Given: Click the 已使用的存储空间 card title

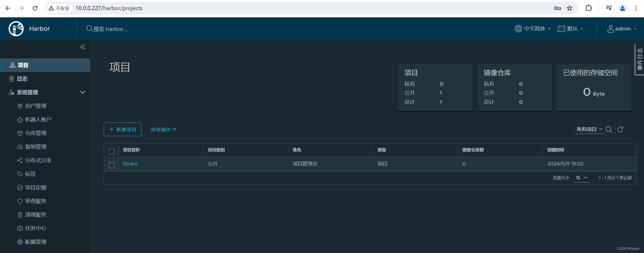Looking at the screenshot, I should click(590, 73).
